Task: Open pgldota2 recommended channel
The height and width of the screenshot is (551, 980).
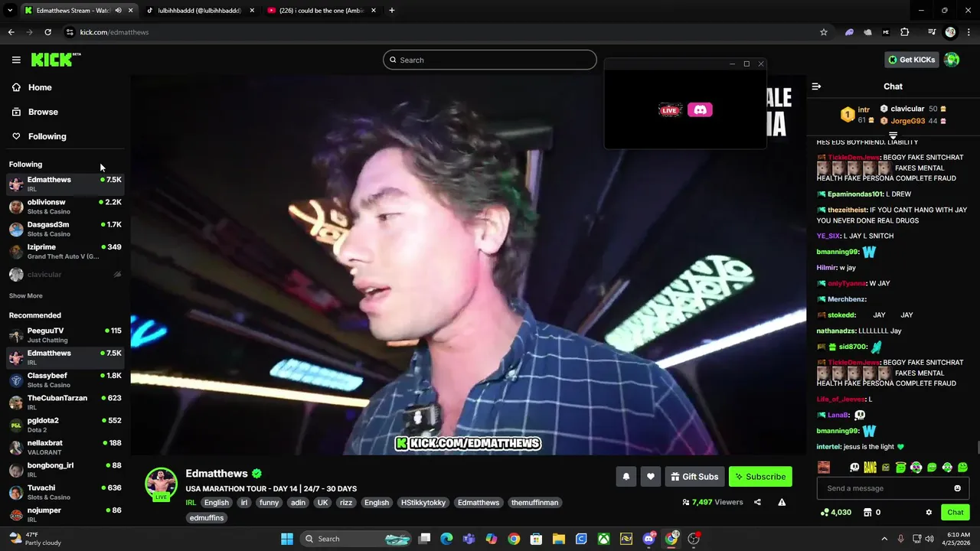Action: point(65,425)
